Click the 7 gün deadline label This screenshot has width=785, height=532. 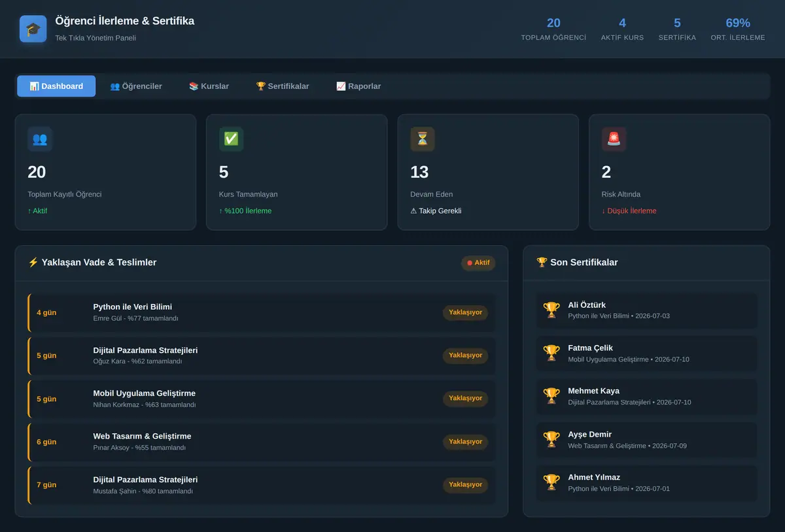[46, 486]
